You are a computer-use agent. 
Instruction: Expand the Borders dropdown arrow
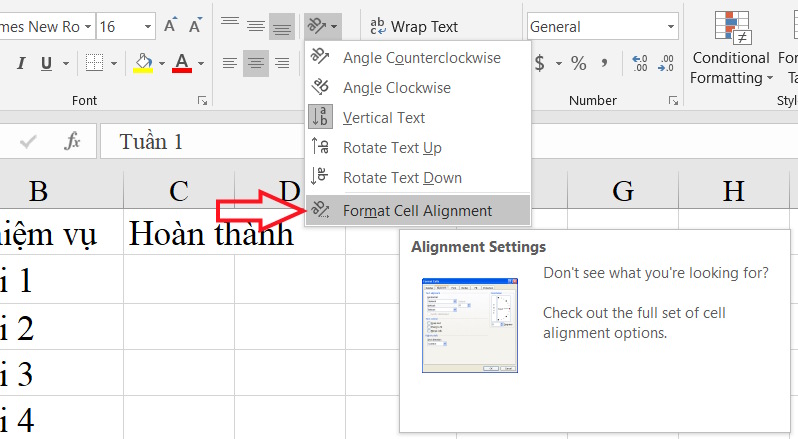pyautogui.click(x=113, y=64)
